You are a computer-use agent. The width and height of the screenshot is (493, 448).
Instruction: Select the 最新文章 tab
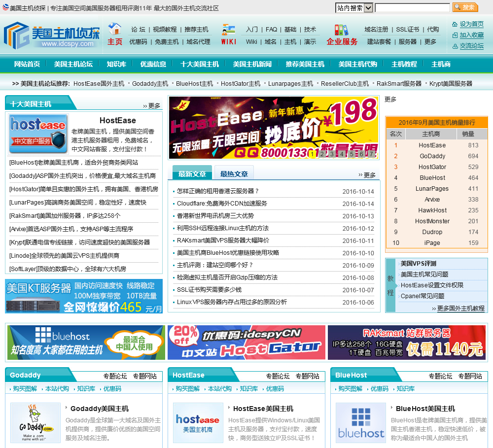[x=192, y=173]
